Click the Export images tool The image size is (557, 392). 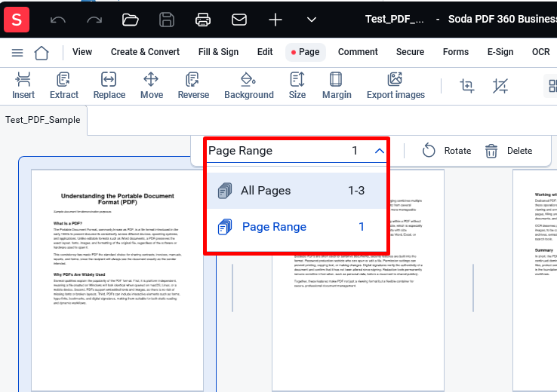click(395, 85)
